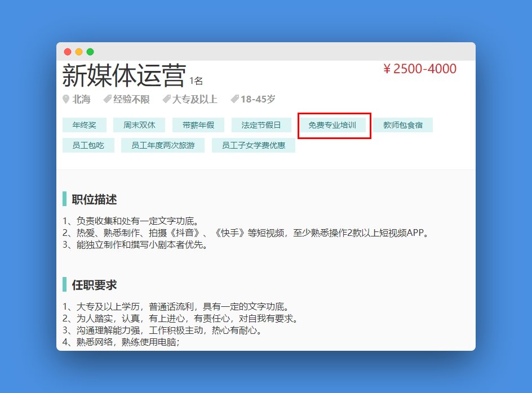Click the requirement line 为人踏实，认真
This screenshot has width=532, height=393.
pos(180,319)
